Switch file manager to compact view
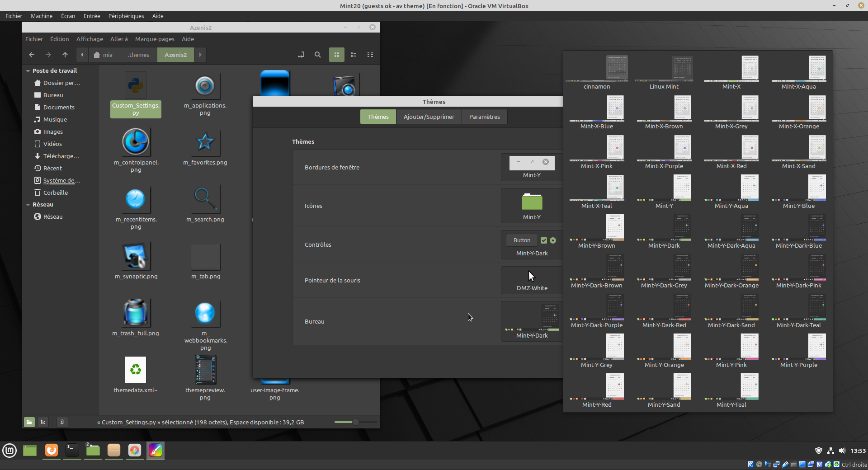The image size is (868, 470). click(370, 55)
